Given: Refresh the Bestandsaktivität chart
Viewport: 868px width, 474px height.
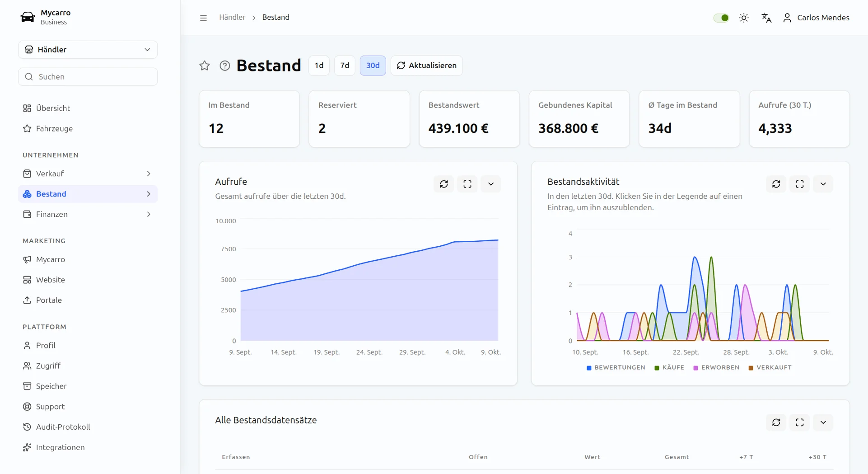Looking at the screenshot, I should [776, 184].
